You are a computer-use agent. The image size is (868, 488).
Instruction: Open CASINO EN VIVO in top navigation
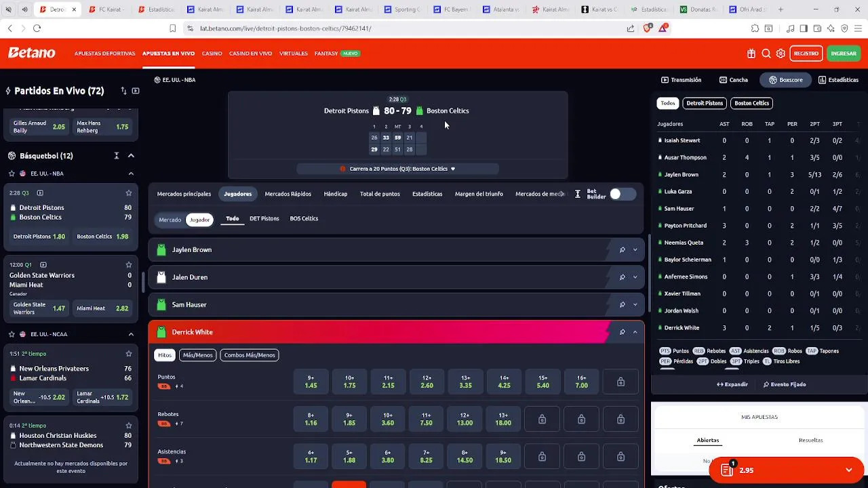click(x=250, y=54)
